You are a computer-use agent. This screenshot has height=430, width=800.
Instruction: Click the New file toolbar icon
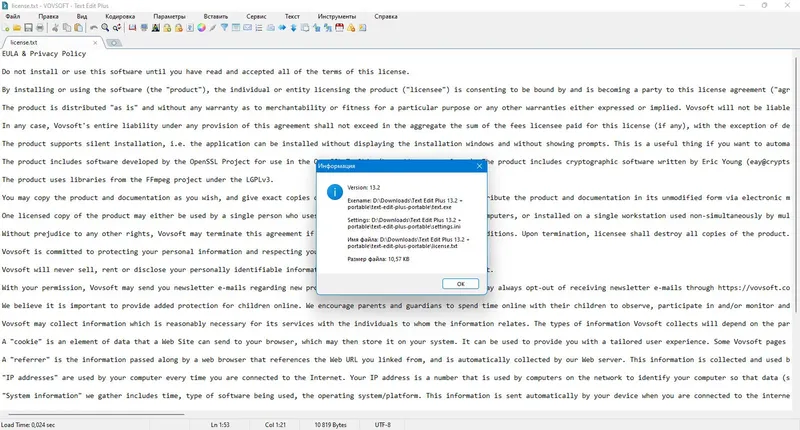click(x=6, y=28)
